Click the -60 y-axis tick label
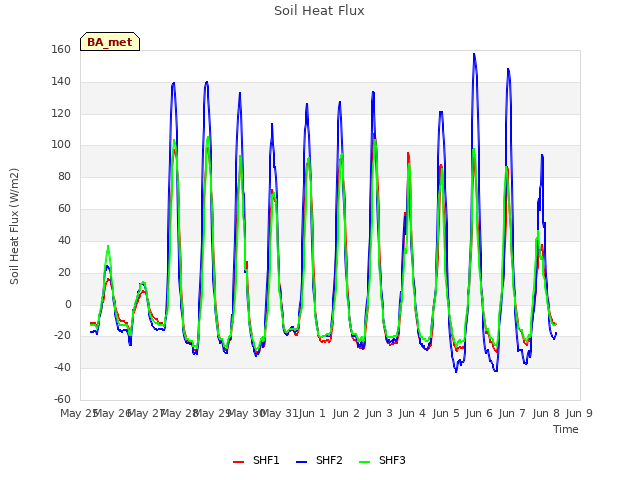Image resolution: width=640 pixels, height=480 pixels. click(x=62, y=399)
